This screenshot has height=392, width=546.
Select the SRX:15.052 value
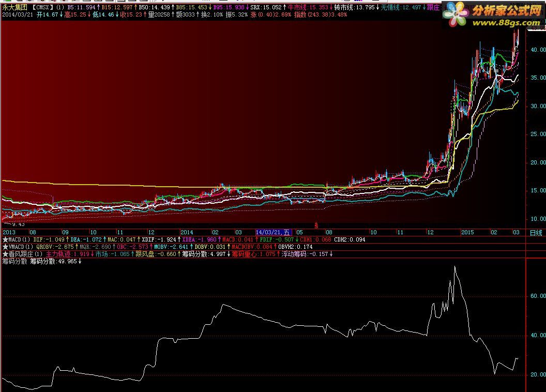coord(266,7)
